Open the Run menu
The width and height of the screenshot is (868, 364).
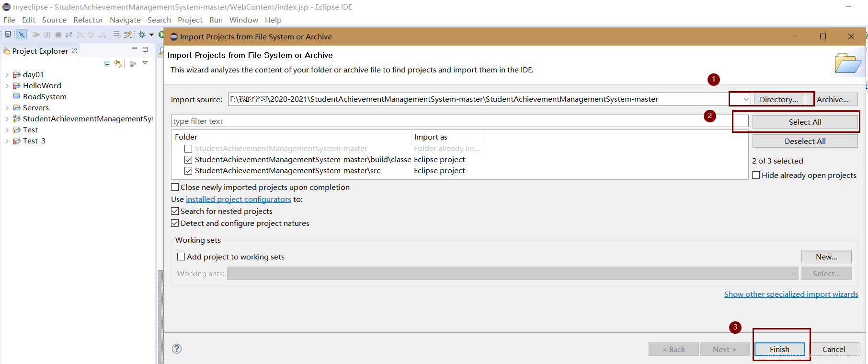[216, 20]
